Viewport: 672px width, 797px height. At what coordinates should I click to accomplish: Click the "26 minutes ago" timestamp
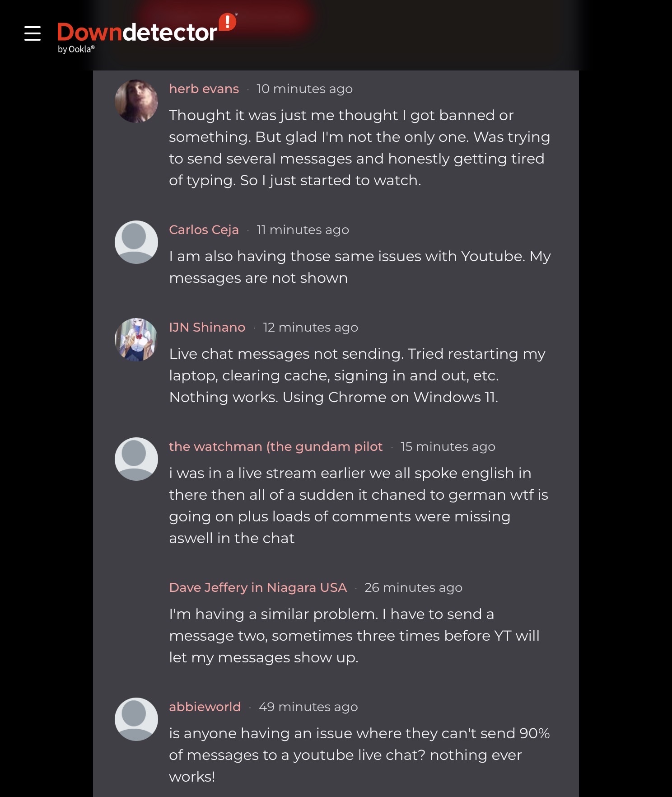413,588
